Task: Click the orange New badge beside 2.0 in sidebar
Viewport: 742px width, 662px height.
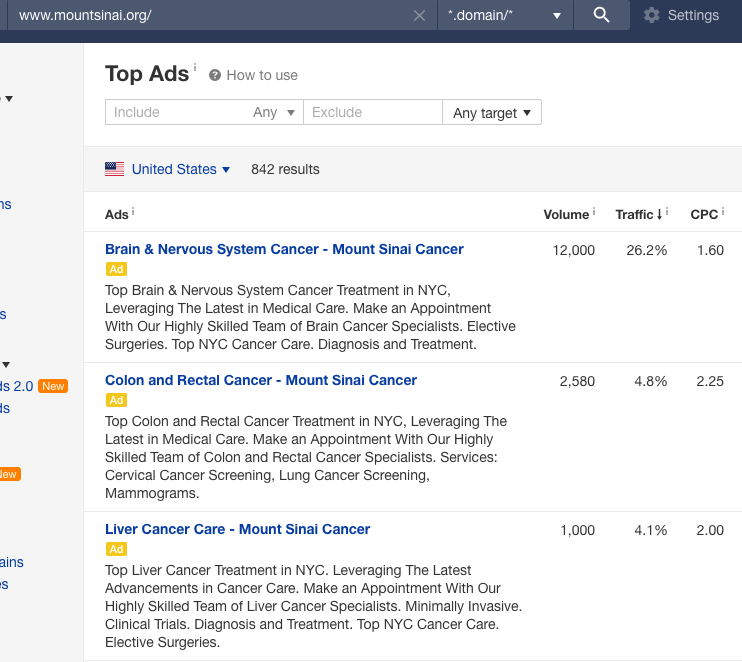Action: click(53, 386)
